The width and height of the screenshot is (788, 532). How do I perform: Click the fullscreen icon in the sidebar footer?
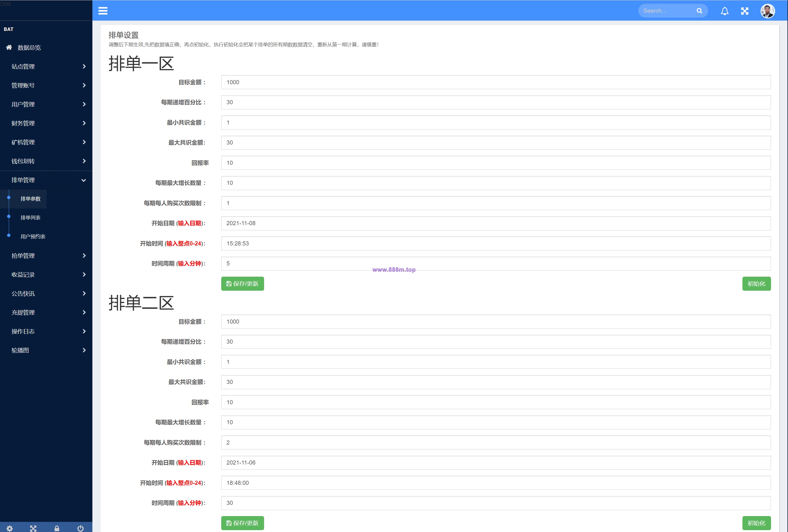33,528
